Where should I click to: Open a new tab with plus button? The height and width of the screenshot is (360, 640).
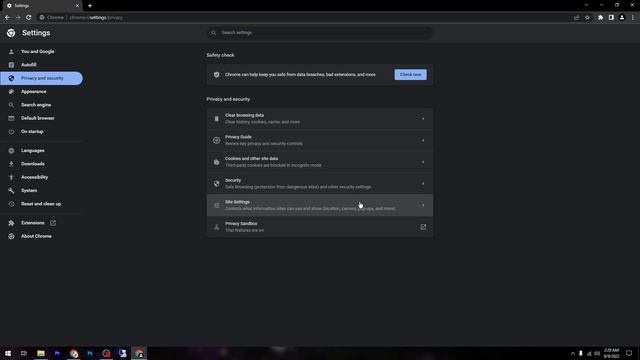[x=90, y=6]
